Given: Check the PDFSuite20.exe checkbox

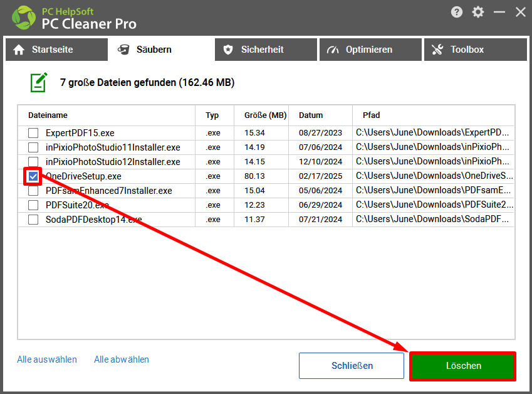Looking at the screenshot, I should click(33, 205).
